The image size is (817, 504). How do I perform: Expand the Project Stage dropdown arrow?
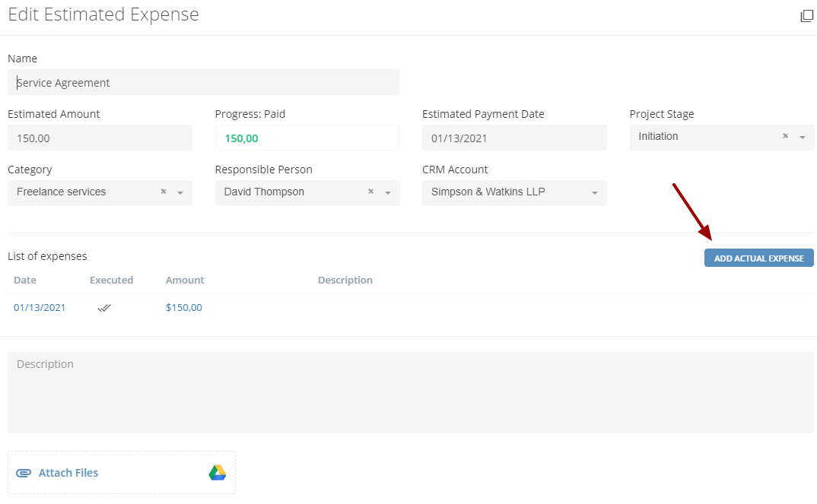coord(803,138)
